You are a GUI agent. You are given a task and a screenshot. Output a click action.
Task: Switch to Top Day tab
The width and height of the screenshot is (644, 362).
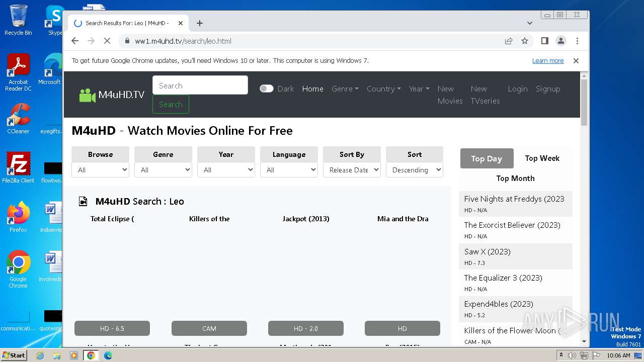click(x=487, y=158)
